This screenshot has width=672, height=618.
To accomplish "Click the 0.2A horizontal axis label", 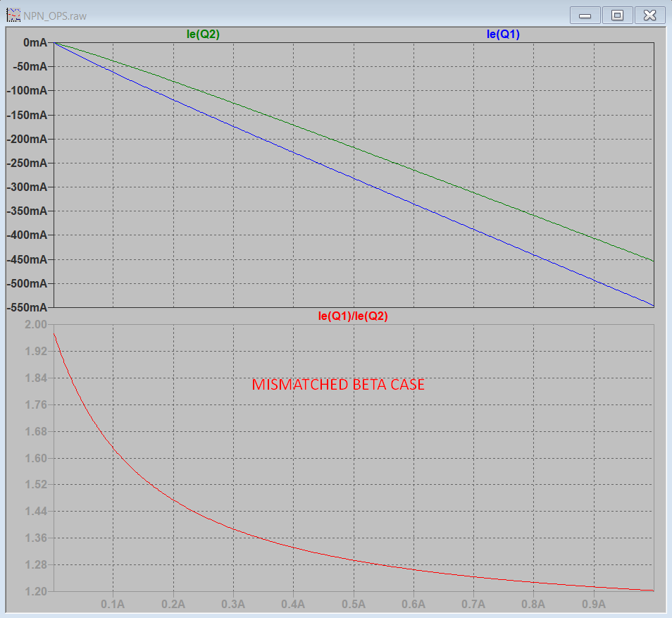I will pyautogui.click(x=173, y=605).
